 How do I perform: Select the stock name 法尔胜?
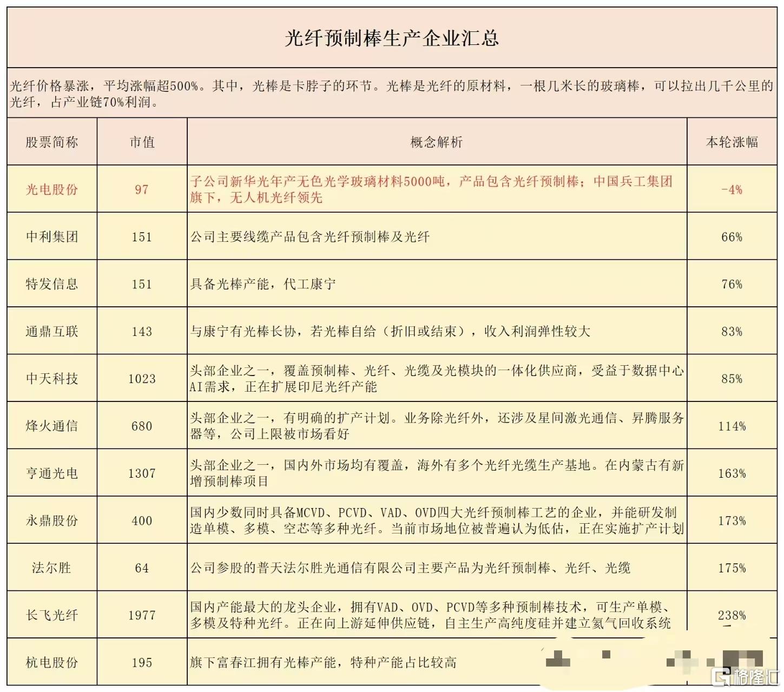tap(51, 568)
